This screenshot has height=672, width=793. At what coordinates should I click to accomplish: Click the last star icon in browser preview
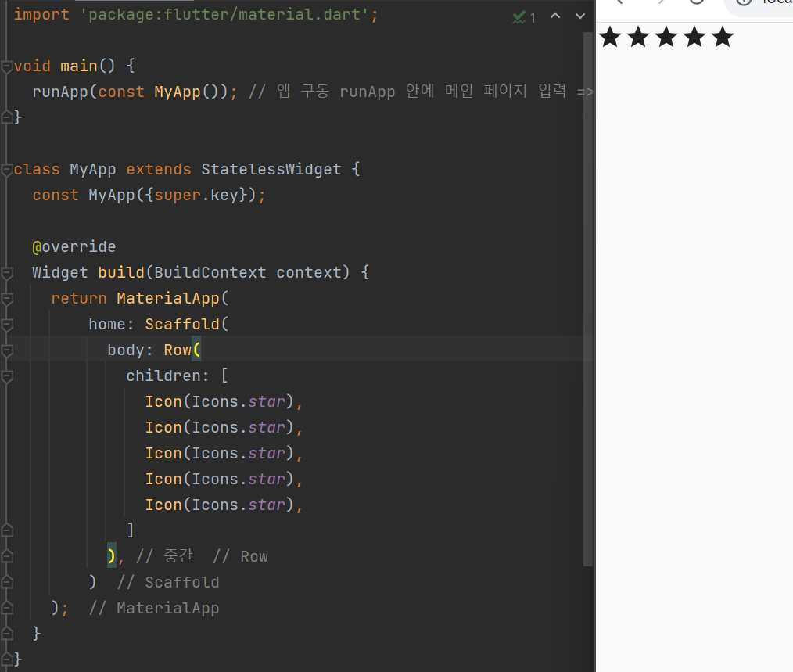tap(723, 37)
